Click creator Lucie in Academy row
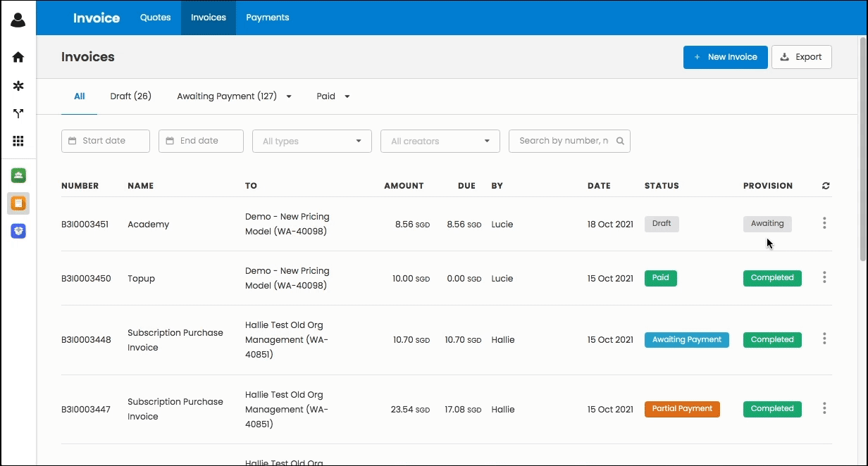This screenshot has width=868, height=466. tap(502, 225)
